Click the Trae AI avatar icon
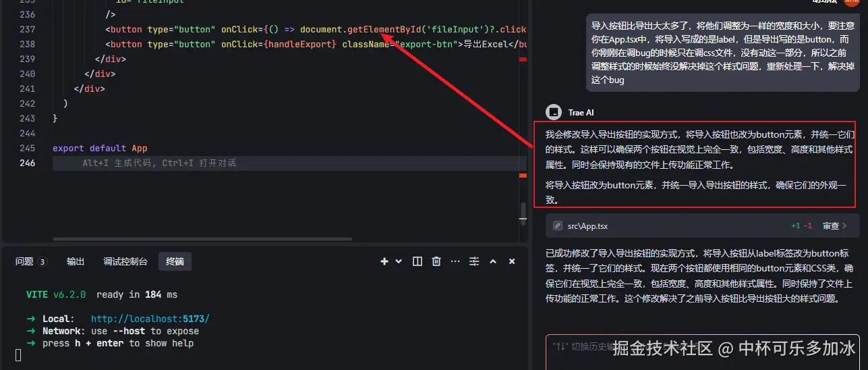This screenshot has width=868, height=370. tap(553, 112)
